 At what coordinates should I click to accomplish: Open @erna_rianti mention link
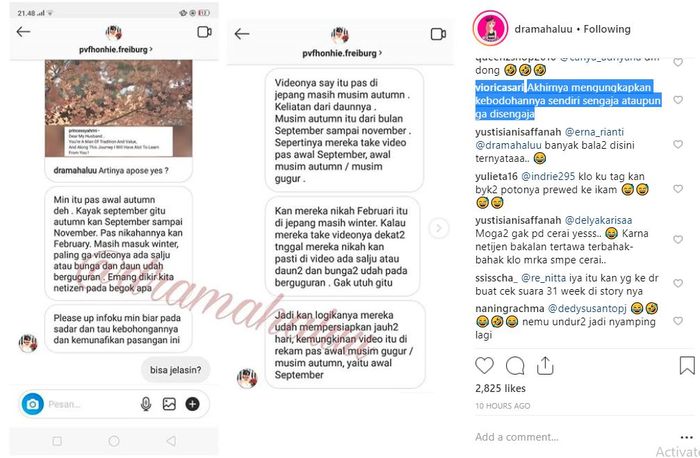pos(594,132)
